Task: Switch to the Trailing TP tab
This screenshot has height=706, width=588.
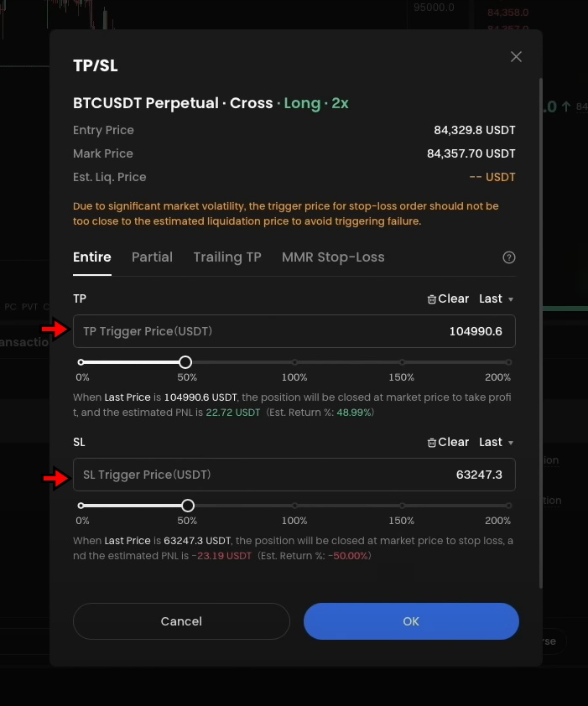Action: (x=226, y=257)
